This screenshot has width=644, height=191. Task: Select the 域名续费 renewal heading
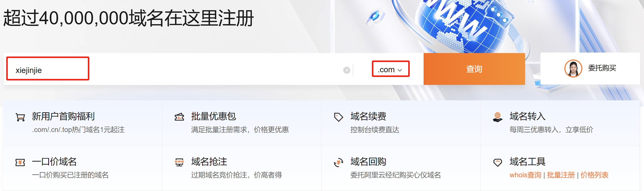(368, 116)
